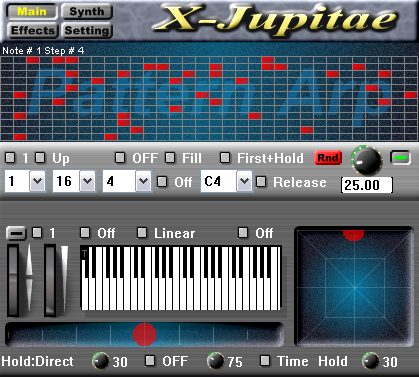Enable the Fill checkbox

point(170,158)
